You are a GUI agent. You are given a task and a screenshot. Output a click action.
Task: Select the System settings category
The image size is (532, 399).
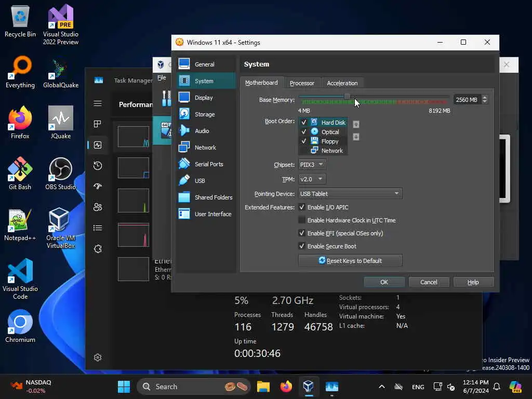pos(206,81)
